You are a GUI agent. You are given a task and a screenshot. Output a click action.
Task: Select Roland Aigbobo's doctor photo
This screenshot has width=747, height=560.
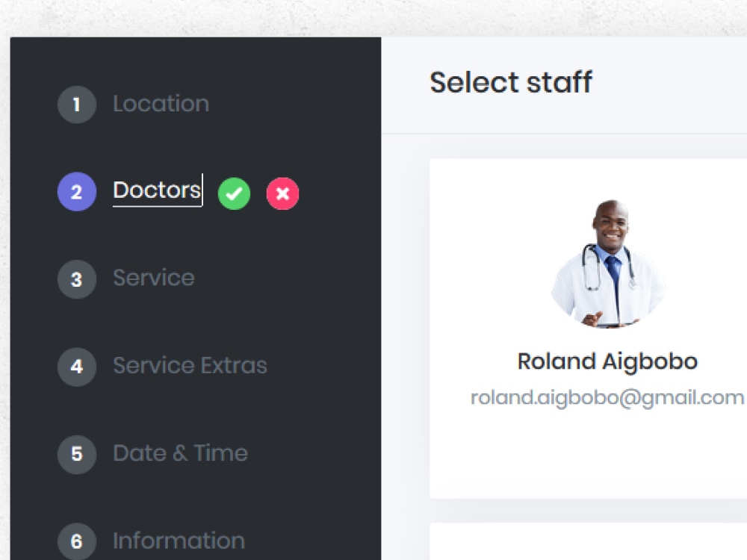[608, 264]
